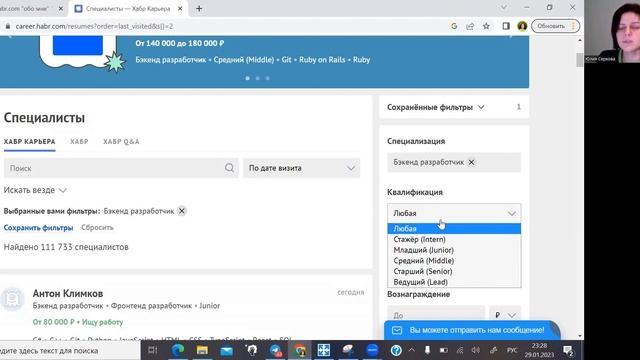The width and height of the screenshot is (640, 360).
Task: Toggle the browser side panel icon
Action: point(506,26)
